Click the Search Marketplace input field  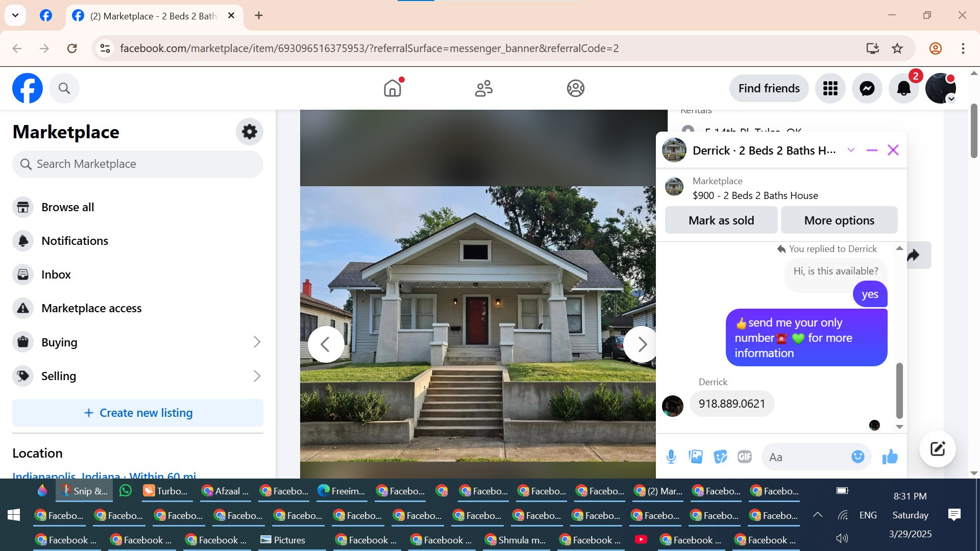pos(138,164)
